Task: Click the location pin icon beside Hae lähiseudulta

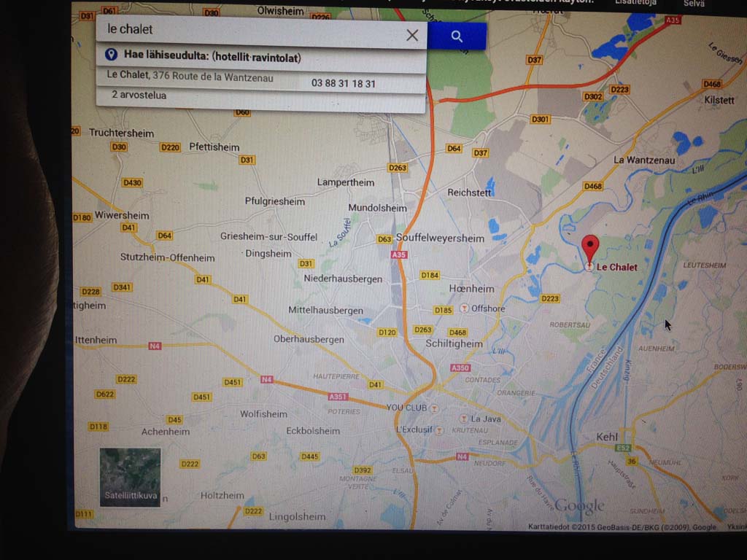Action: [x=111, y=55]
